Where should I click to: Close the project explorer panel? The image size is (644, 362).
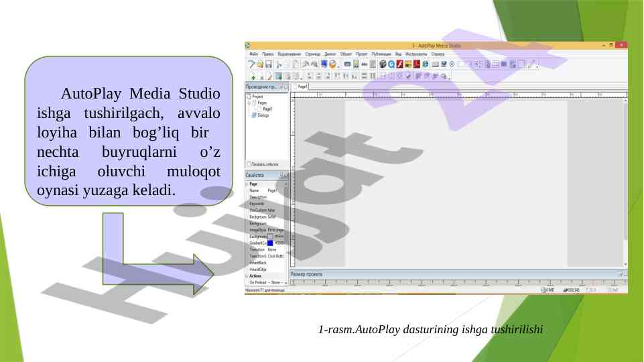point(286,86)
